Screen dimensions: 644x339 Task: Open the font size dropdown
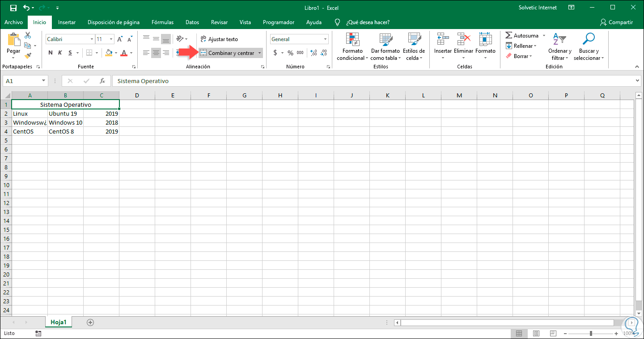click(111, 39)
